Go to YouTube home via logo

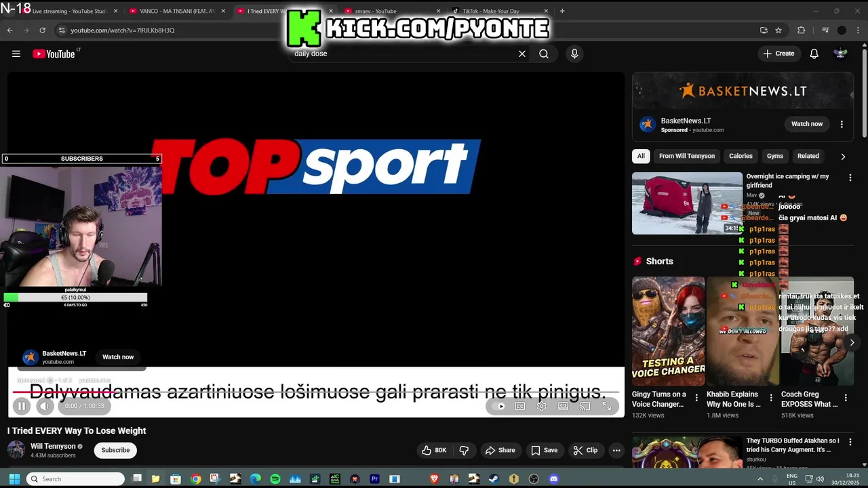(55, 54)
